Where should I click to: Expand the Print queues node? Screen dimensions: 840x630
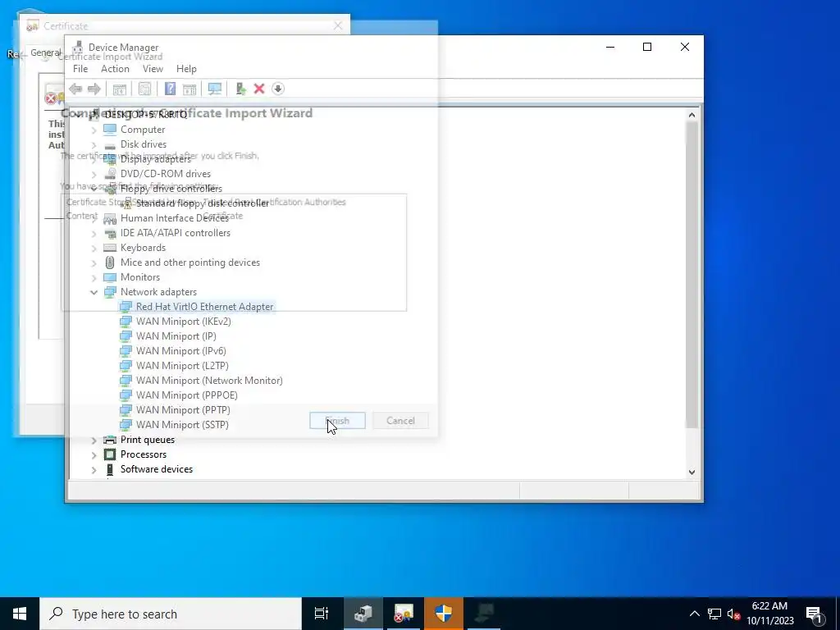tap(94, 440)
